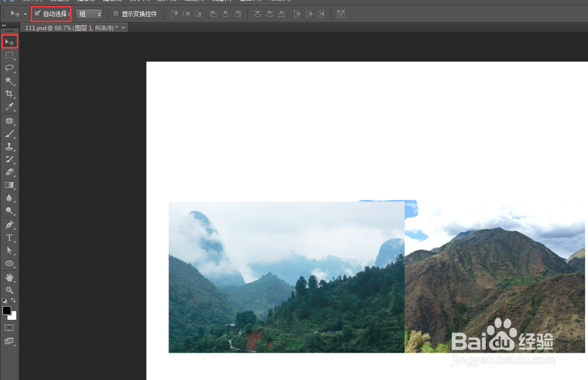
Task: Select the Zoom tool
Action: tap(9, 290)
